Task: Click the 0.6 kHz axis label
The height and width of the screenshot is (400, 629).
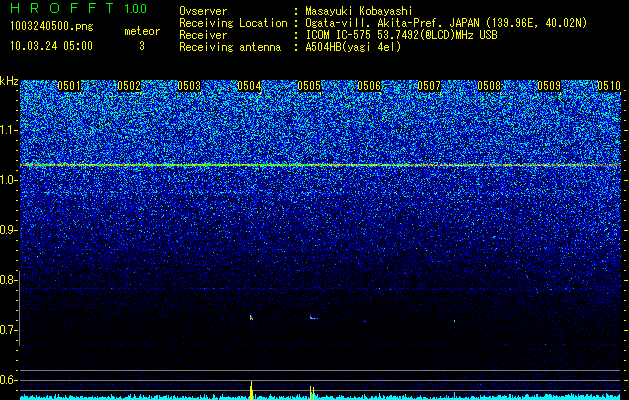Action: 7,380
